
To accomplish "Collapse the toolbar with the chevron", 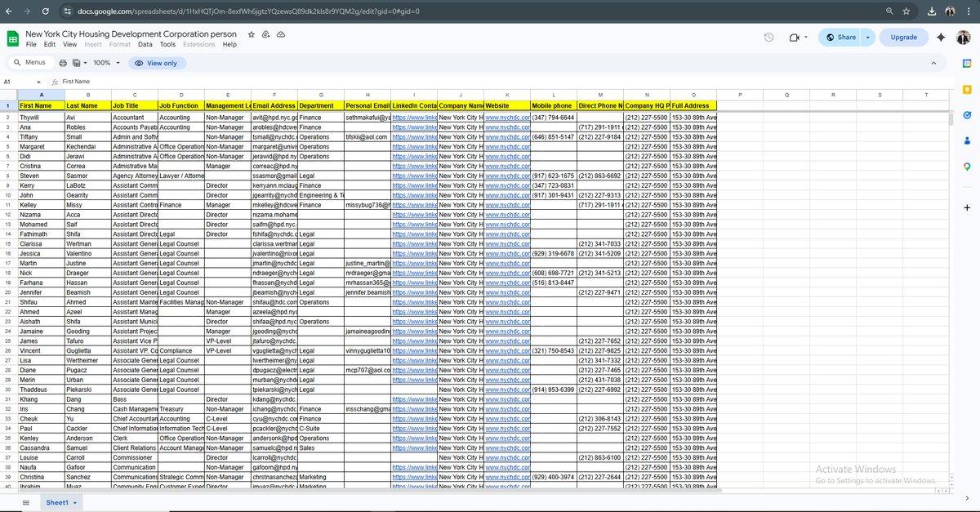I will 933,63.
